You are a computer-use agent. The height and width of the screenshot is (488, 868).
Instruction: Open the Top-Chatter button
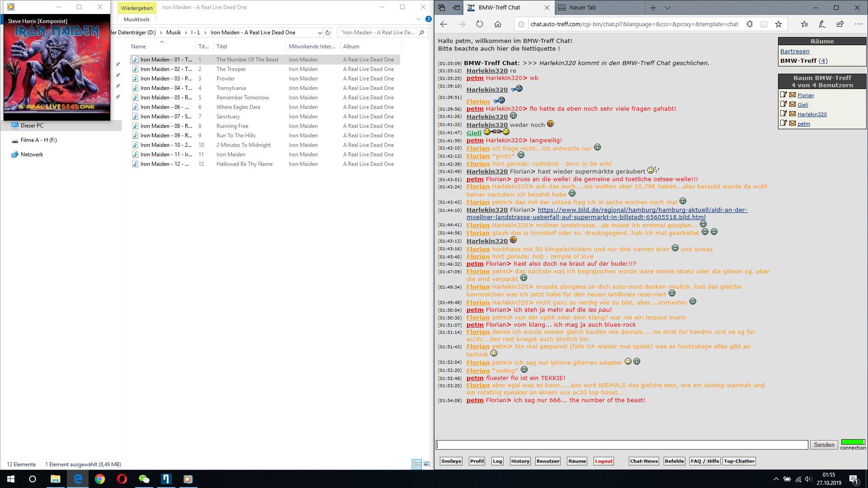click(x=739, y=461)
